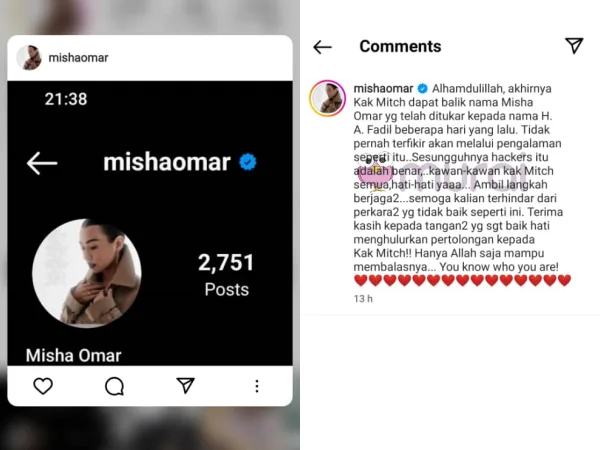View the 2,751 Posts count
Viewport: 600px width, 450px height.
226,274
